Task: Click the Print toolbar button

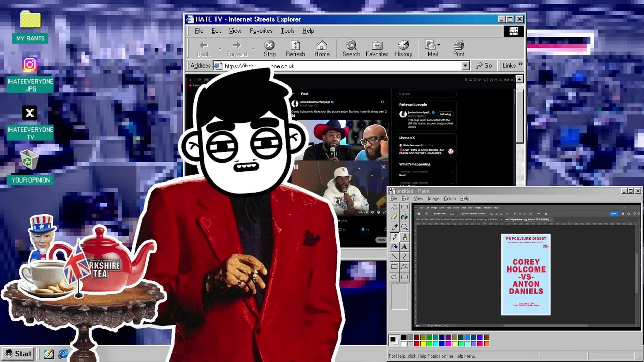Action: pyautogui.click(x=459, y=49)
